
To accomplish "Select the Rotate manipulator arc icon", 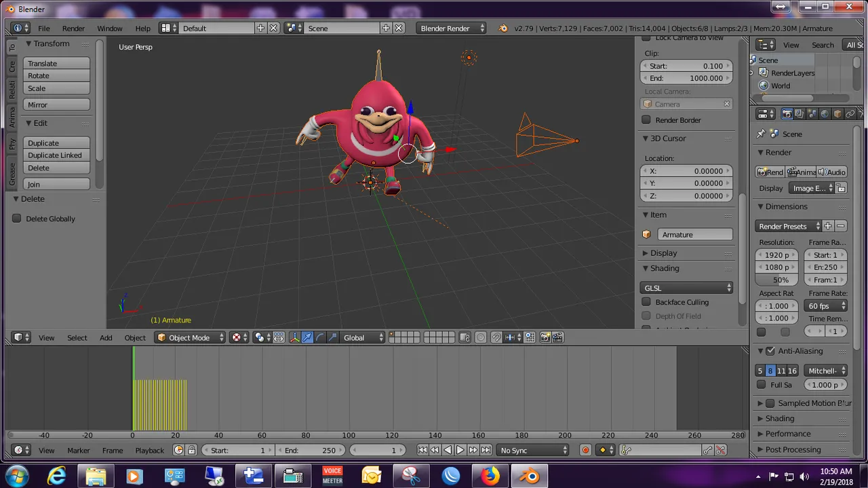I will coord(319,337).
